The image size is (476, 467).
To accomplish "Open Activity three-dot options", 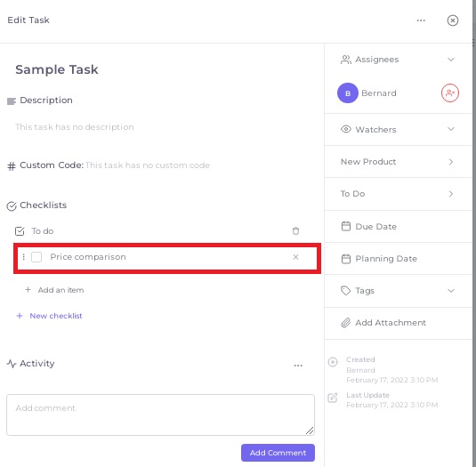I will pyautogui.click(x=298, y=366).
